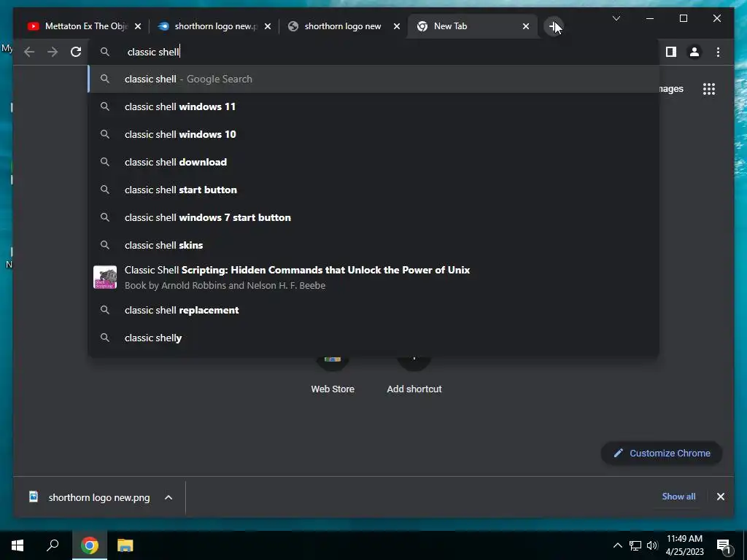Open File Explorer from taskbar
The height and width of the screenshot is (560, 747).
[x=125, y=545]
